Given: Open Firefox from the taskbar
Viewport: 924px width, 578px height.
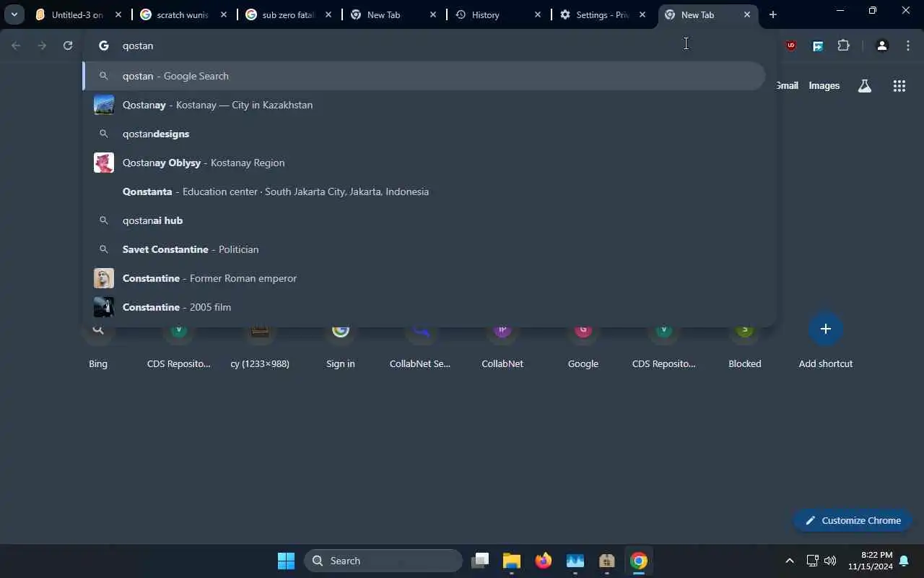Looking at the screenshot, I should tap(544, 561).
